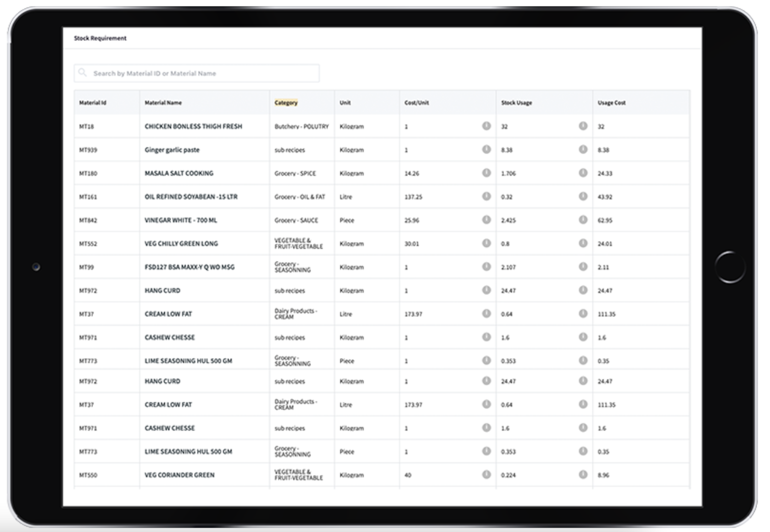Click the info icon next to MASALA SALT COOKING cost 14.26
Viewport: 770px width, 532px height.
coord(486,173)
